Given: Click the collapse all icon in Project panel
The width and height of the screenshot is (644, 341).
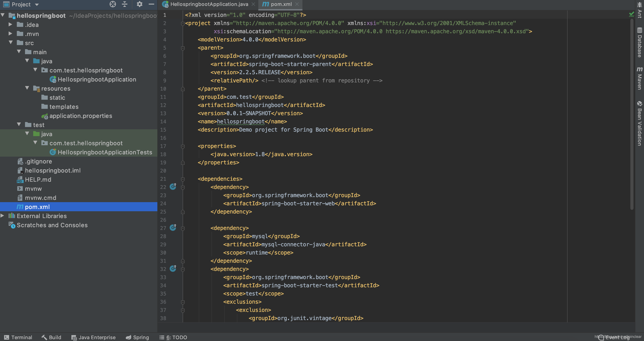Looking at the screenshot, I should tap(124, 4).
